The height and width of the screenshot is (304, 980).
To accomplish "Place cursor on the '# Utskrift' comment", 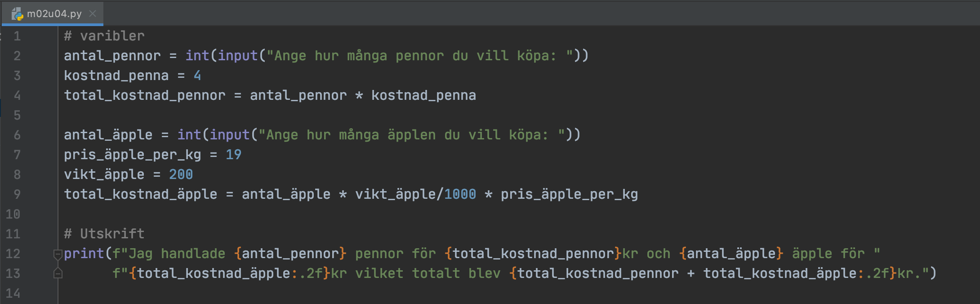I will point(104,234).
